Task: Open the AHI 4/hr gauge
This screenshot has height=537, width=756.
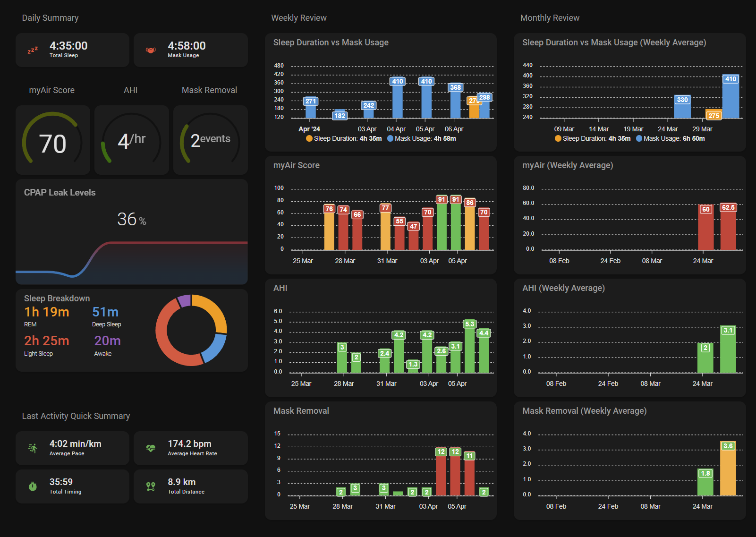Action: click(x=131, y=140)
